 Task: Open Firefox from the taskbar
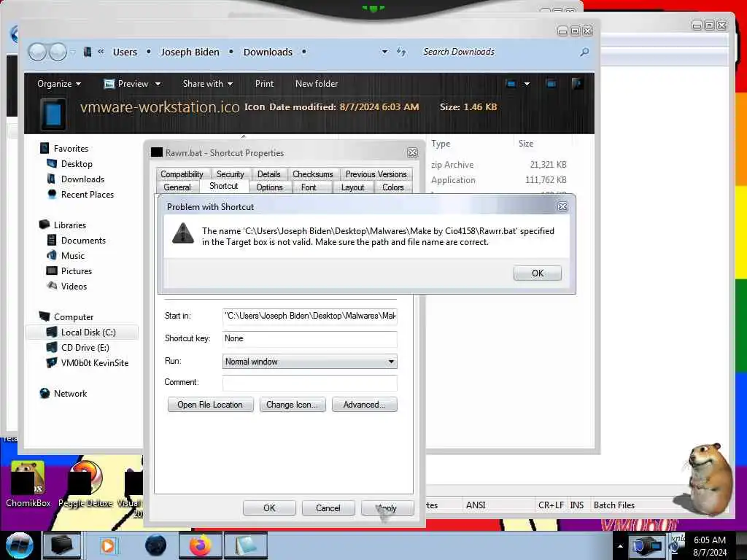[200, 545]
